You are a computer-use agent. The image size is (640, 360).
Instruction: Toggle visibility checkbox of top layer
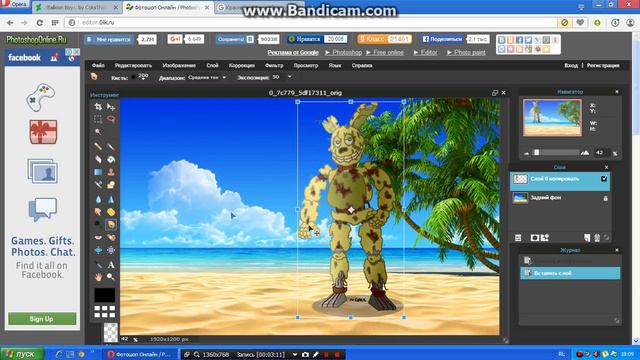pyautogui.click(x=604, y=179)
